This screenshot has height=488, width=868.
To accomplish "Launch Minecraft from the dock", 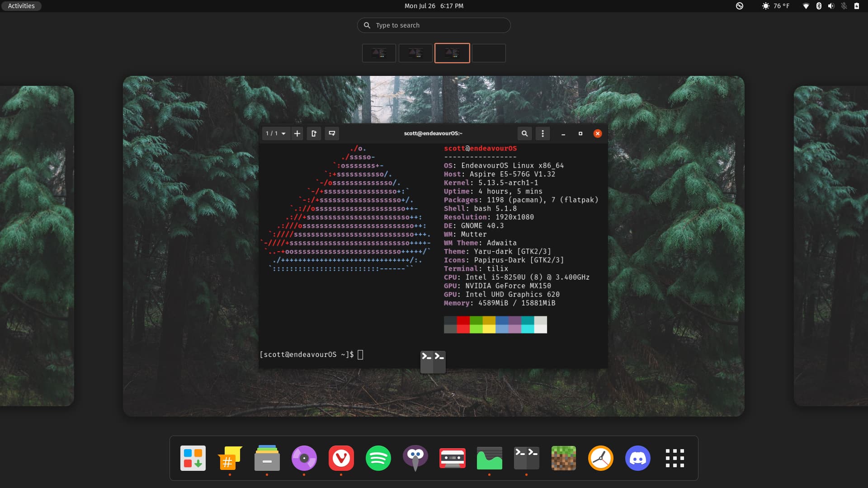I will (x=564, y=458).
